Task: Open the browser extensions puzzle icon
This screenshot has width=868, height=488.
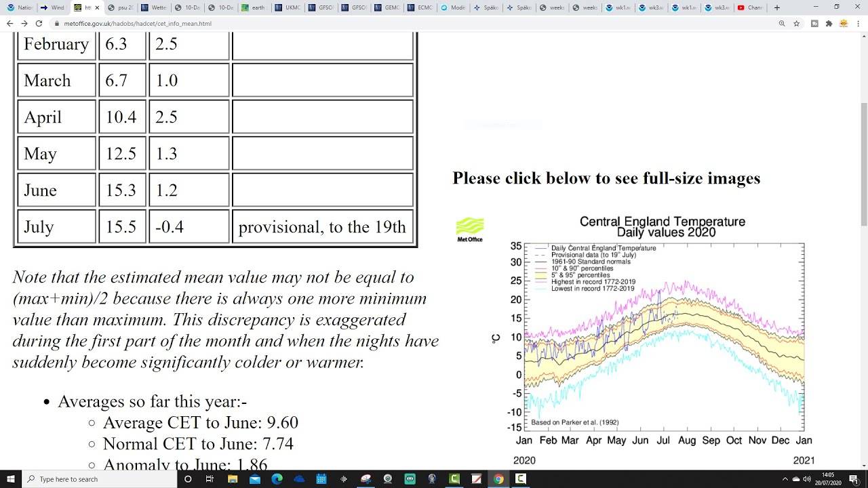Action: [x=829, y=23]
